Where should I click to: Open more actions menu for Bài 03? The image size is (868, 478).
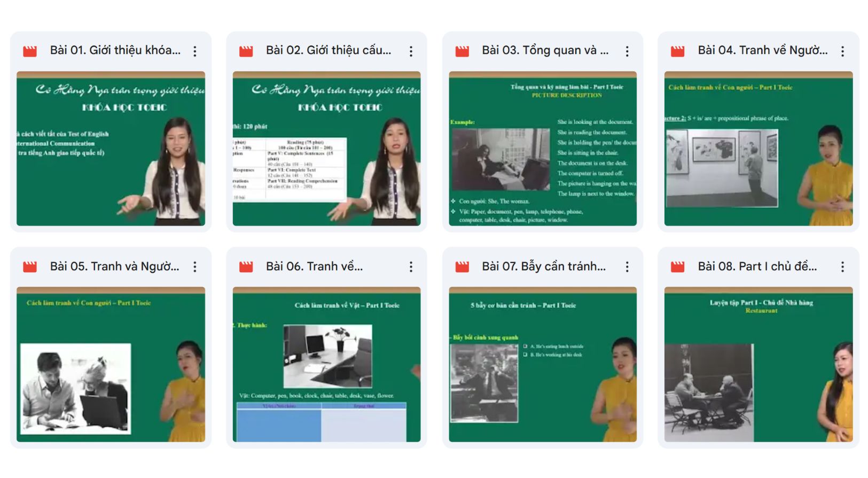pyautogui.click(x=627, y=51)
